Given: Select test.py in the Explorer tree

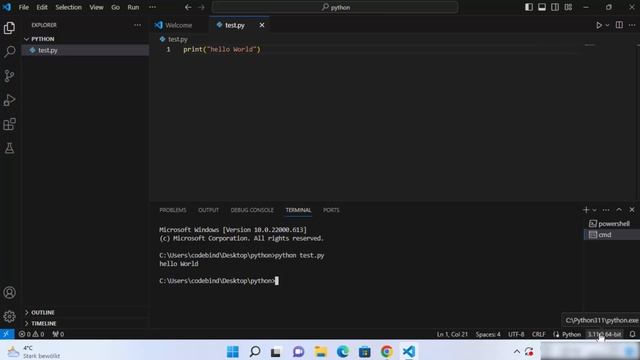Looking at the screenshot, I should [x=85, y=50].
